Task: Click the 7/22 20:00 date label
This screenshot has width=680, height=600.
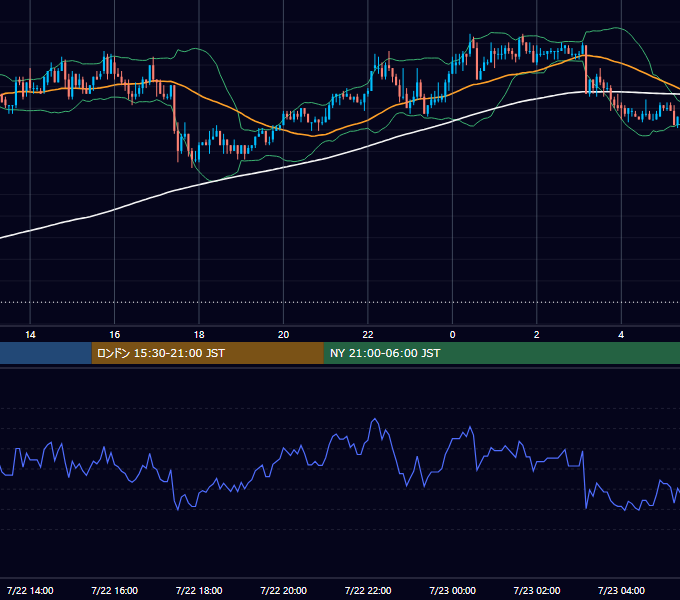Action: (x=283, y=590)
